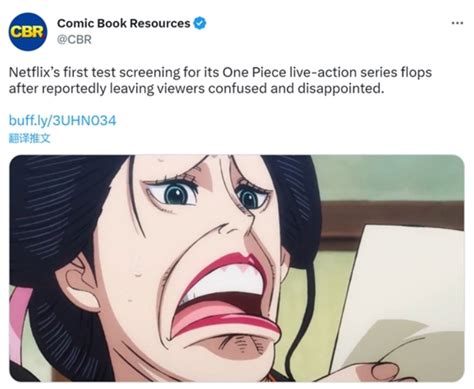Follow the buff.ly/3UHN034 link

(x=62, y=120)
